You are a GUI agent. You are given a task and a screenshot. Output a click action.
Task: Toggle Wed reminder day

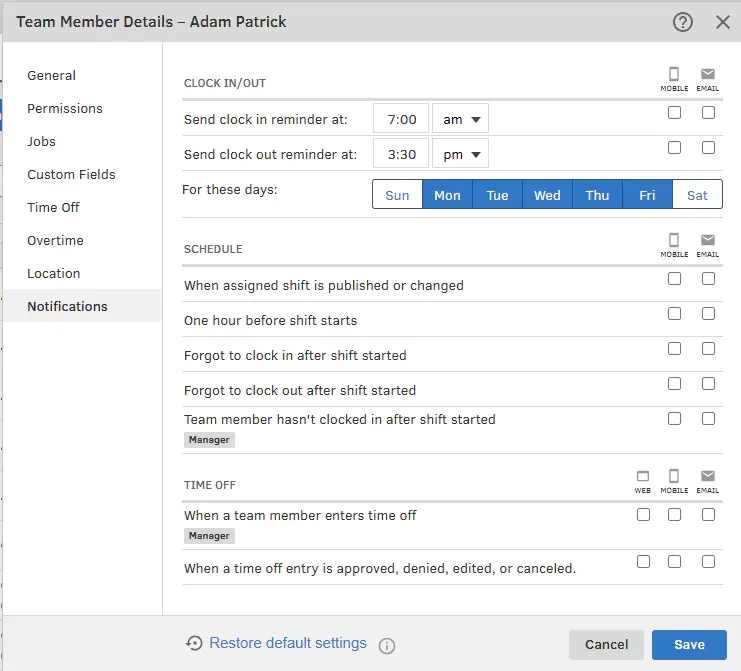pos(547,194)
